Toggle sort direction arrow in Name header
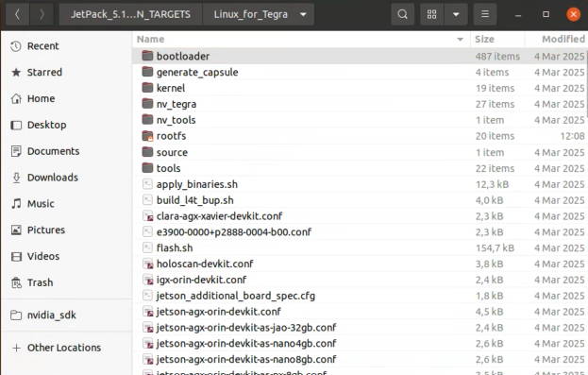This screenshot has height=375, width=588. (x=460, y=40)
